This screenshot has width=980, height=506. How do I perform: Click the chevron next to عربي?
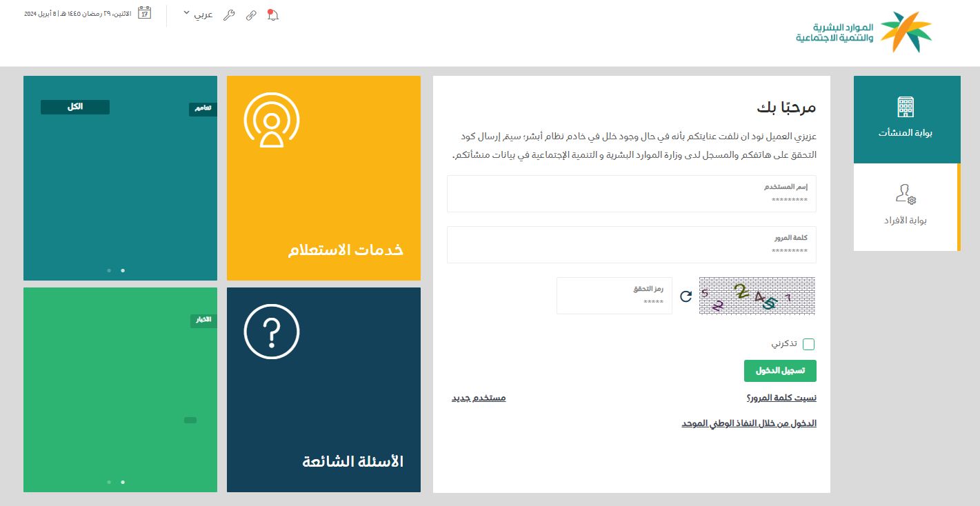click(185, 14)
